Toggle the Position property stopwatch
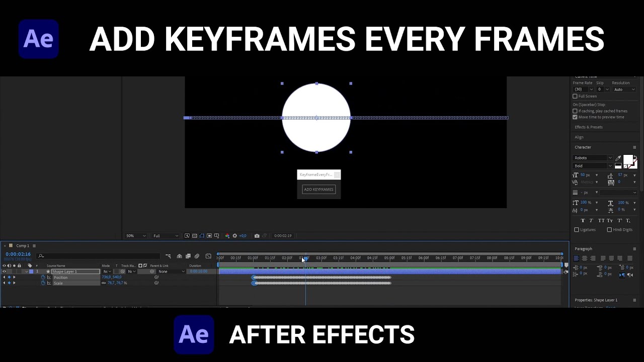Viewport: 644px width, 362px height. click(43, 278)
